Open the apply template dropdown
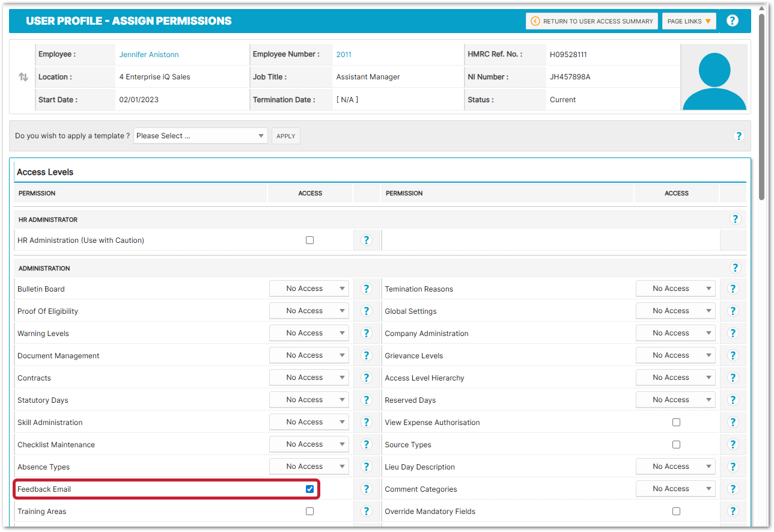Viewport: 774px width, 532px height. (x=200, y=136)
